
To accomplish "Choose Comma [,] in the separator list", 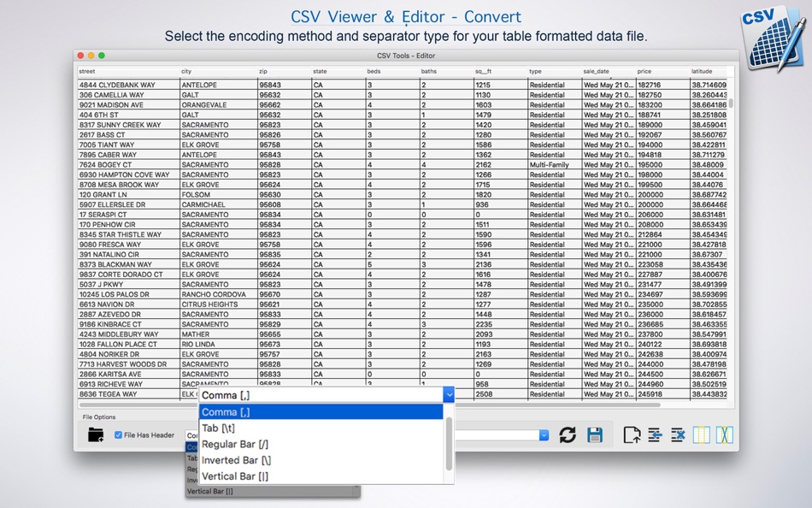I will pyautogui.click(x=321, y=412).
